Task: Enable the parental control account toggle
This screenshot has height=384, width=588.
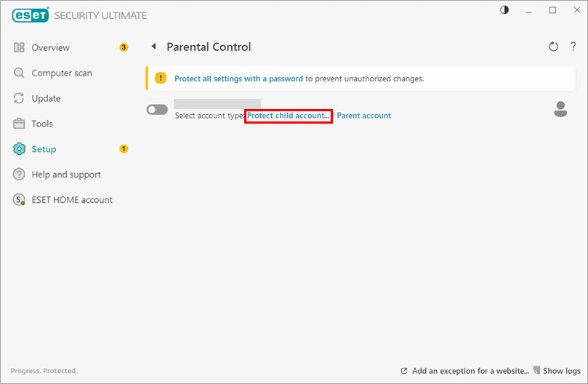Action: pyautogui.click(x=157, y=109)
